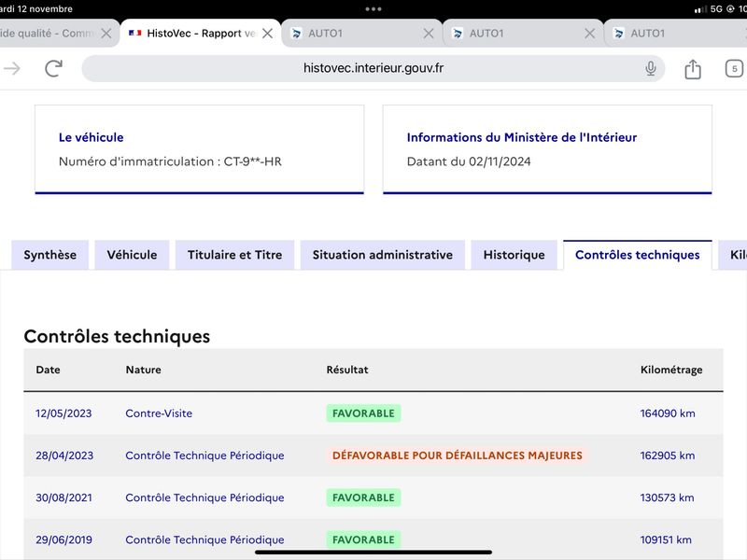The height and width of the screenshot is (560, 747).
Task: Click the 30/08/2021 date cell
Action: (63, 497)
